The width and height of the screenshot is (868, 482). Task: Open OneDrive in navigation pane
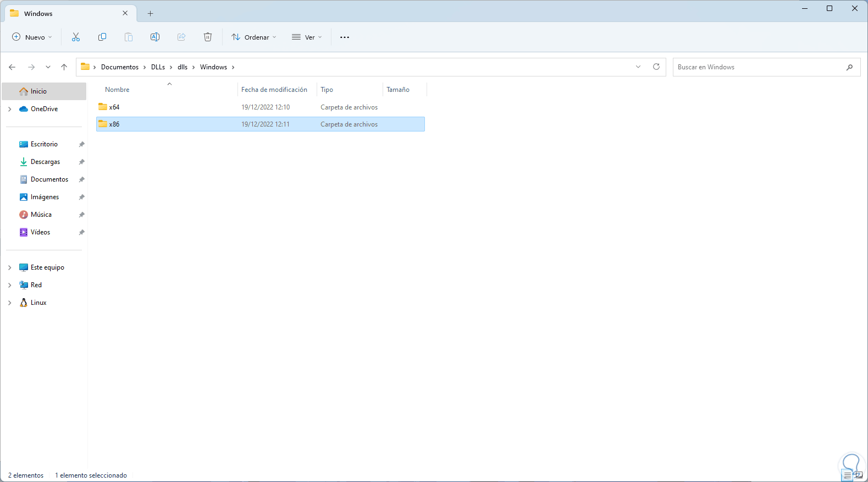pos(44,109)
